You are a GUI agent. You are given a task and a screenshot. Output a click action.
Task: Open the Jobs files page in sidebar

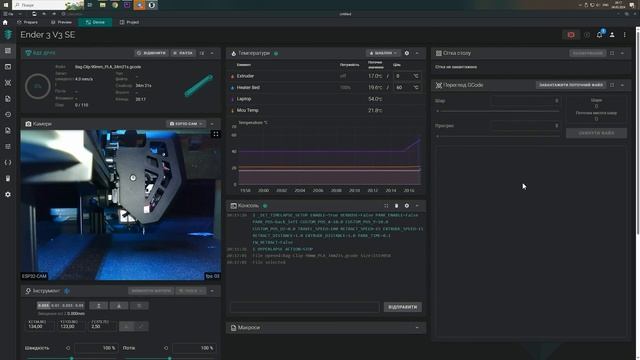point(8,99)
